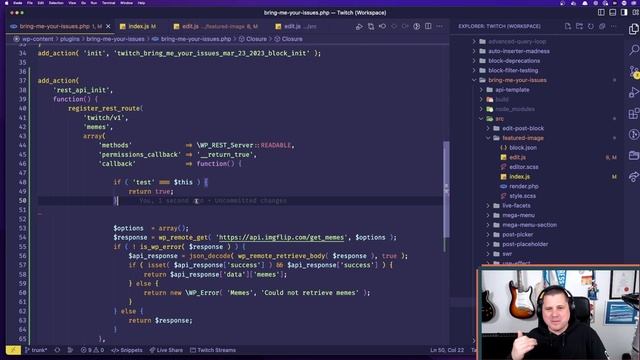The height and width of the screenshot is (360, 640).
Task: Open the Explorer view in activity bar
Action: (633, 29)
